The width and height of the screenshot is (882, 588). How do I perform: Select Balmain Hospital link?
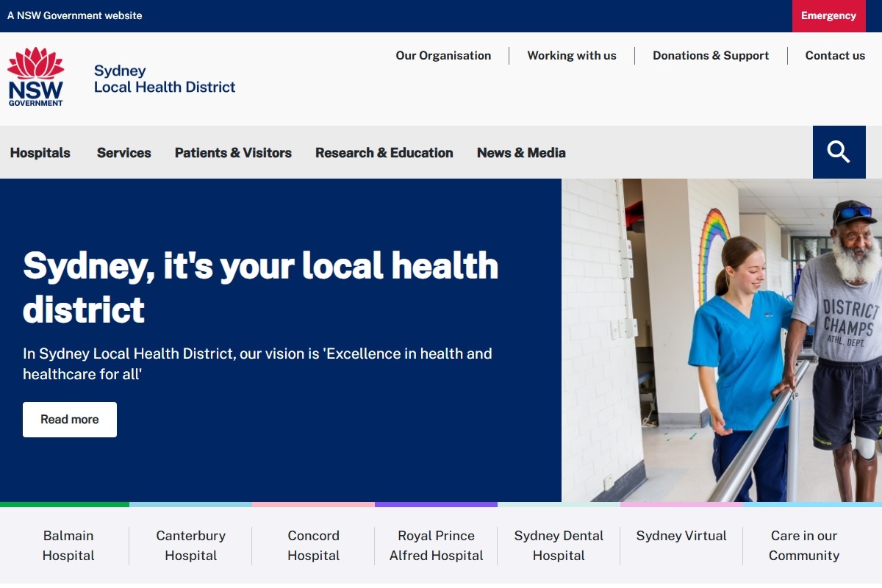(x=68, y=545)
